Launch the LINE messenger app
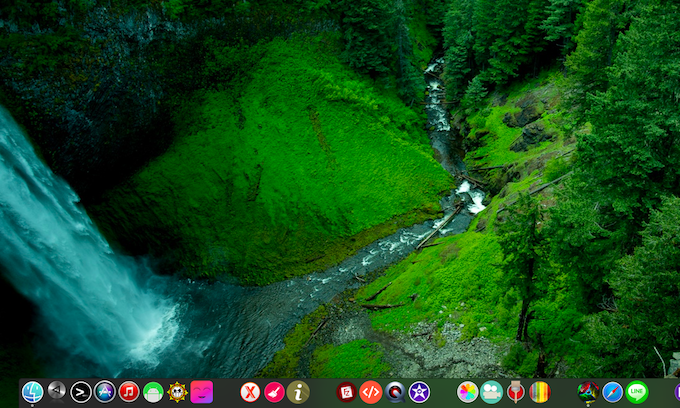 click(637, 392)
